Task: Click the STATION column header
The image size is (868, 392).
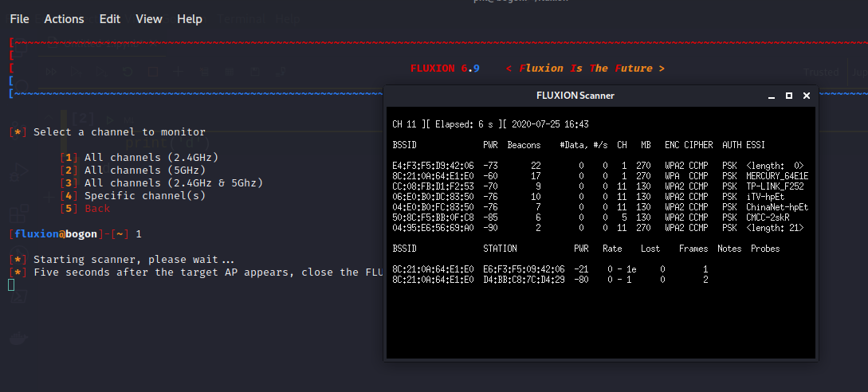Action: pos(500,249)
